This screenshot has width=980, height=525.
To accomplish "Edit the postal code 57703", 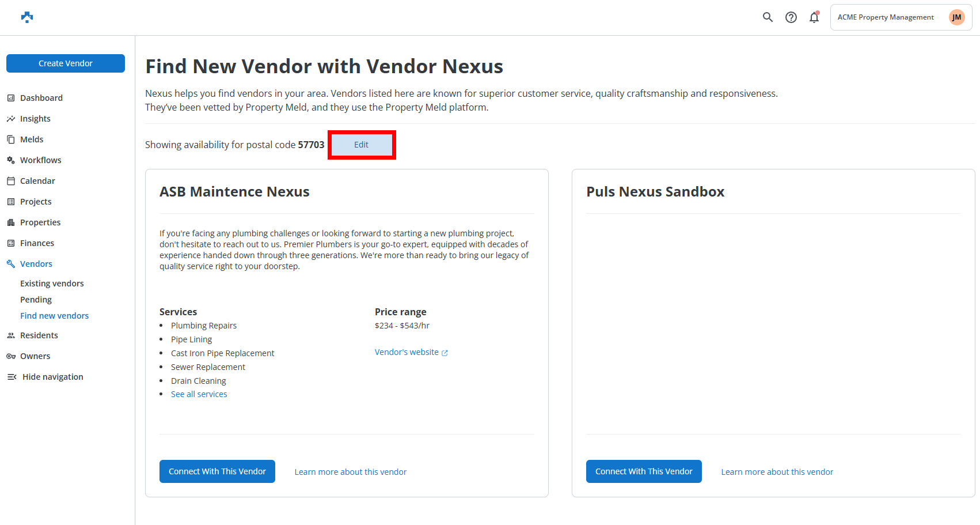I will (362, 145).
